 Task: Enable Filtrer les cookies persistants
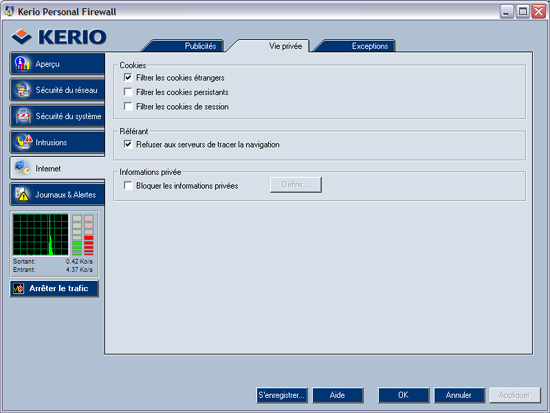tap(128, 92)
